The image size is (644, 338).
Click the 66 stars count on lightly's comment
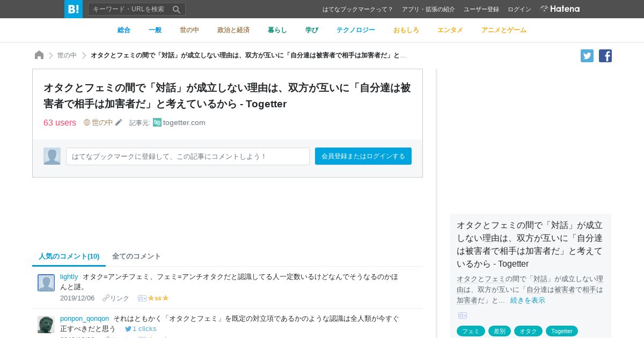[158, 298]
